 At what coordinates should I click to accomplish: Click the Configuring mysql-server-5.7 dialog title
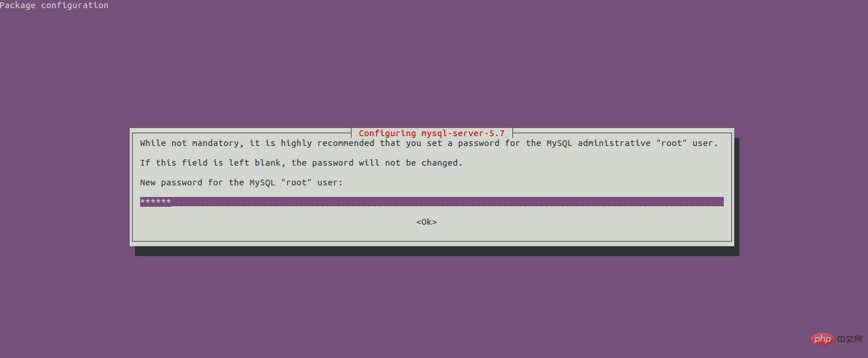[432, 133]
